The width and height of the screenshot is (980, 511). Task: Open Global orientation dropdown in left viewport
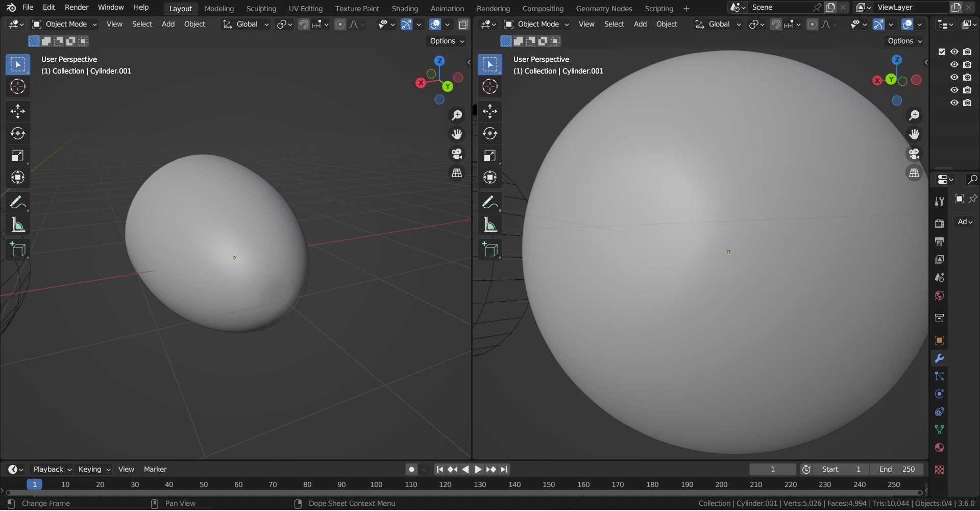point(246,24)
